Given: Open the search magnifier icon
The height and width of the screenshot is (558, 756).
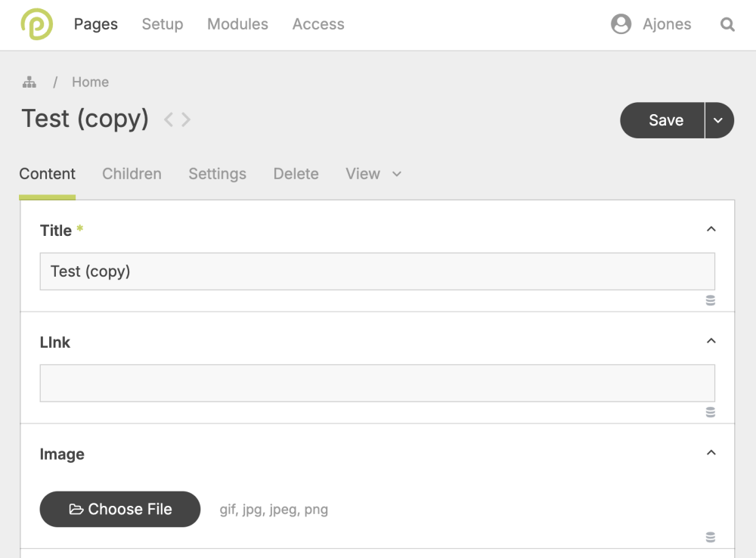Looking at the screenshot, I should tap(727, 25).
